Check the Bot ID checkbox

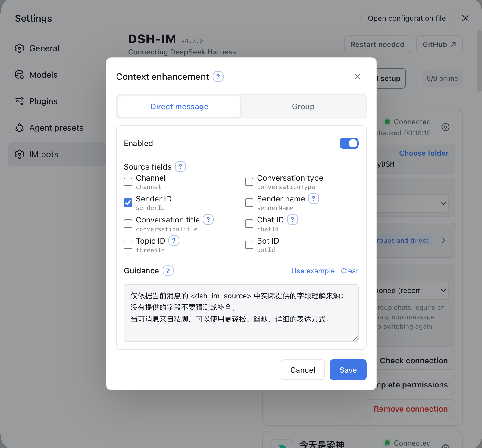click(x=249, y=245)
